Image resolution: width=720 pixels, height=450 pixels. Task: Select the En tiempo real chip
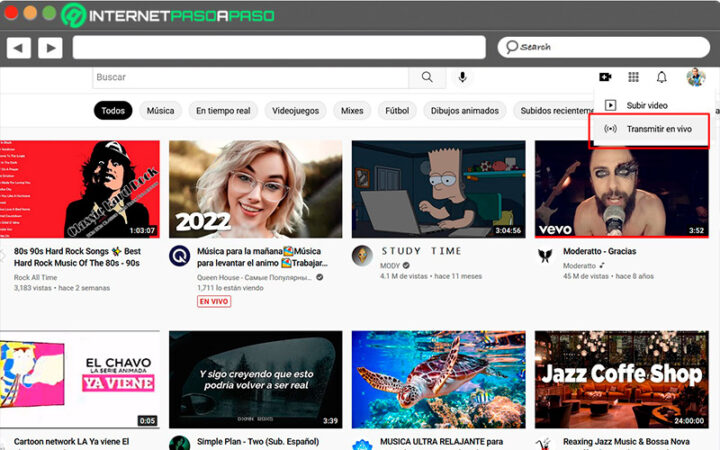(223, 111)
